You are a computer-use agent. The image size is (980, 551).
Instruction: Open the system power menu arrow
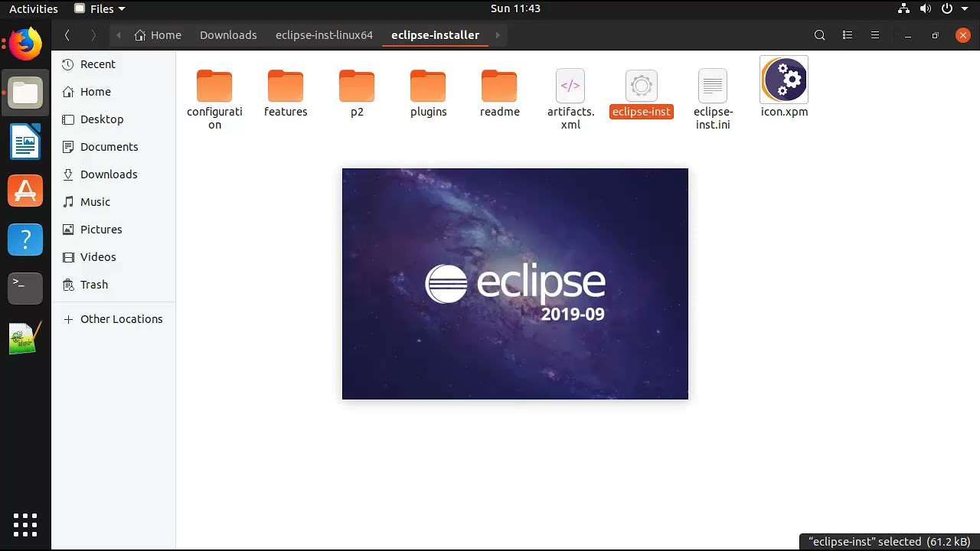[x=965, y=9]
